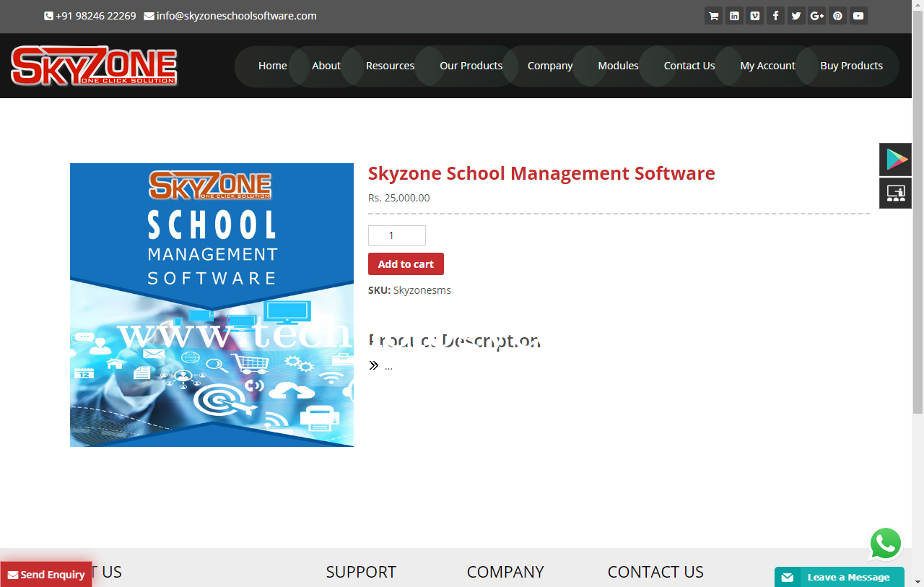Open the Our Products menu
The height and width of the screenshot is (587, 924).
(x=471, y=66)
